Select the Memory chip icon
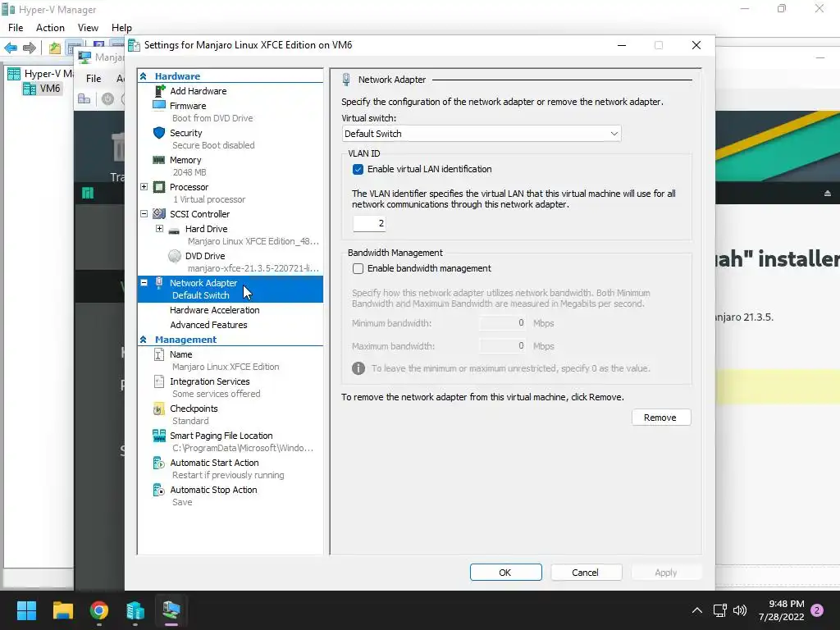The height and width of the screenshot is (630, 840). (159, 160)
